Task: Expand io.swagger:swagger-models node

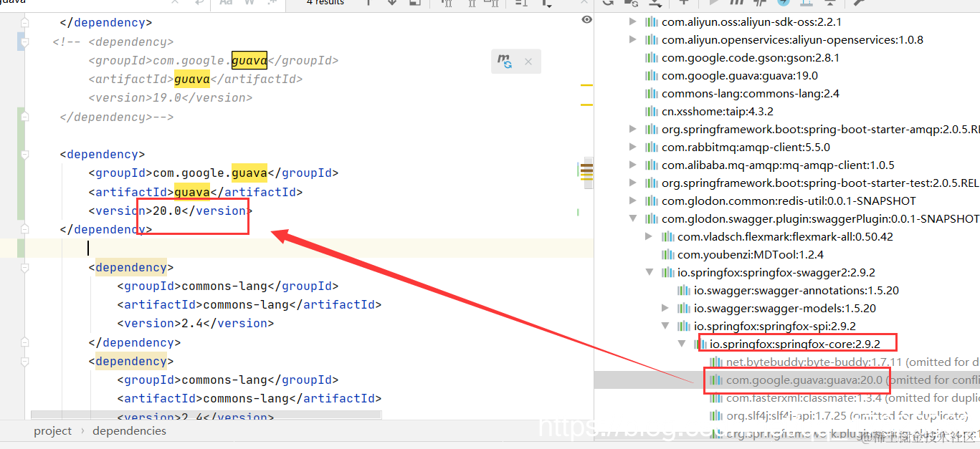Action: coord(665,309)
